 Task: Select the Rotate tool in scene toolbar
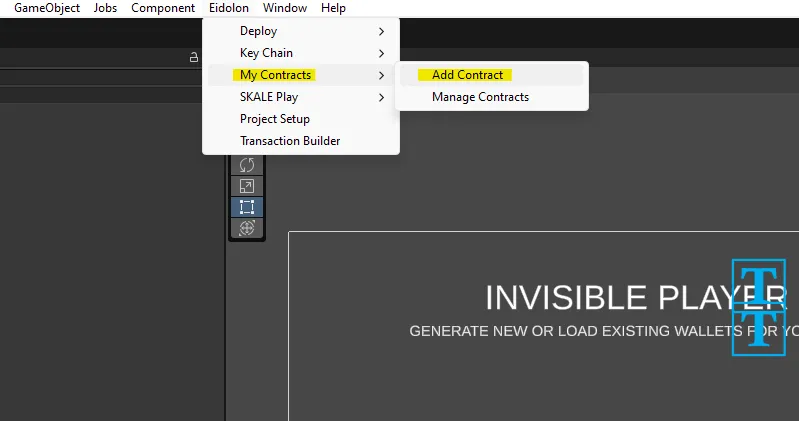tap(247, 165)
